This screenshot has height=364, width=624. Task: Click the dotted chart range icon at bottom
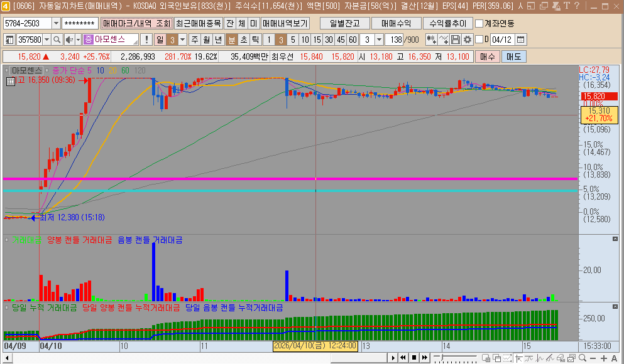[507, 358]
